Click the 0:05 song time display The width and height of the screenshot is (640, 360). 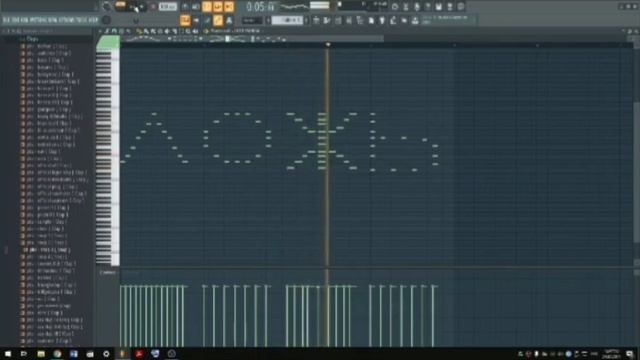pyautogui.click(x=260, y=7)
